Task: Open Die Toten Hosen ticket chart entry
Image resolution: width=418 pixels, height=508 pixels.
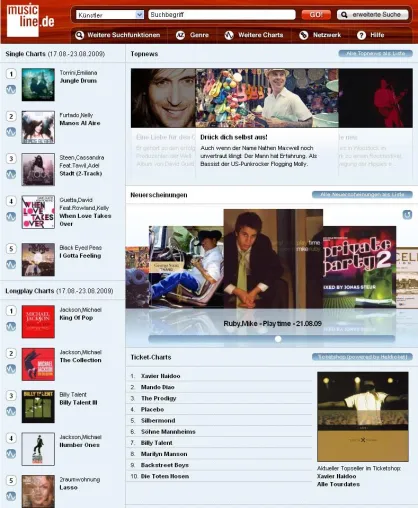Action: tap(165, 476)
